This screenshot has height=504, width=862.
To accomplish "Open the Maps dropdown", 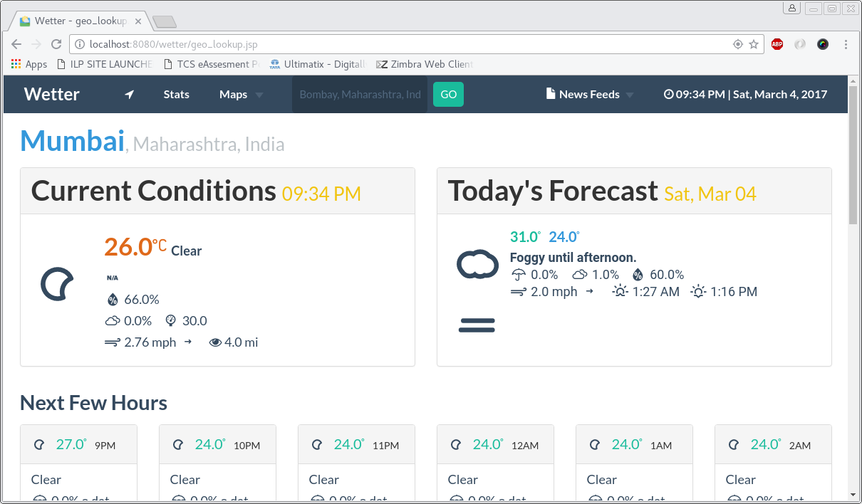I will [242, 94].
